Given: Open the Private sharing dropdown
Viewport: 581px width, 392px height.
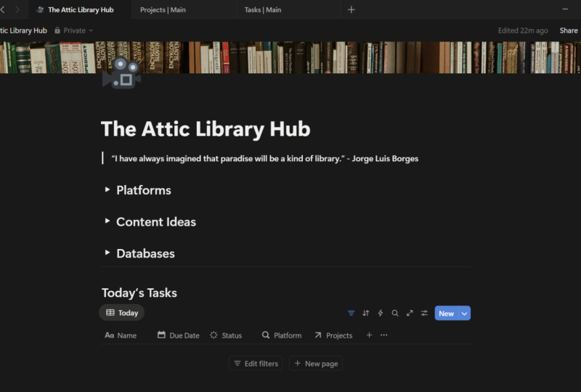Looking at the screenshot, I should 74,30.
